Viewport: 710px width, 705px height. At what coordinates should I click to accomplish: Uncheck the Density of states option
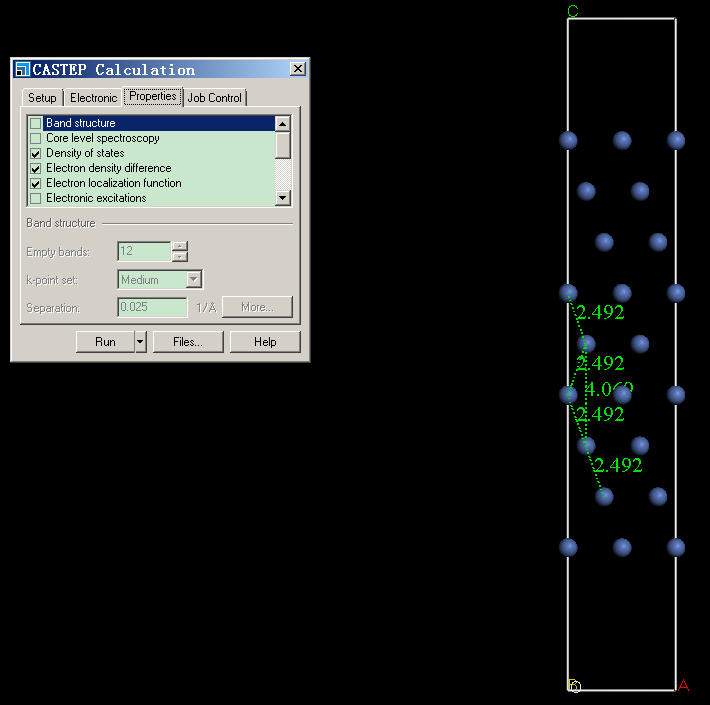(35, 153)
